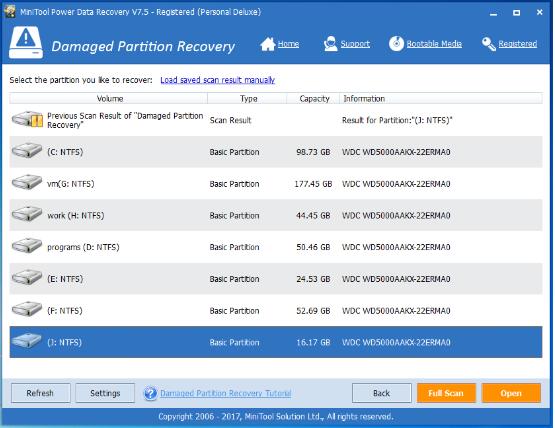Select the vm(G: NTFS) partition
555x428 pixels.
pos(276,183)
